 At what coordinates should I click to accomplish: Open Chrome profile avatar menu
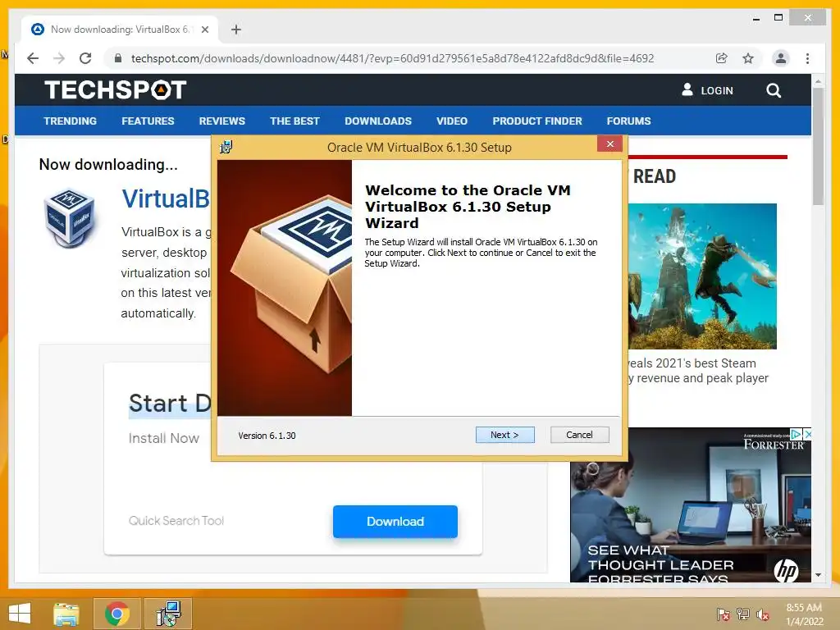pyautogui.click(x=781, y=58)
